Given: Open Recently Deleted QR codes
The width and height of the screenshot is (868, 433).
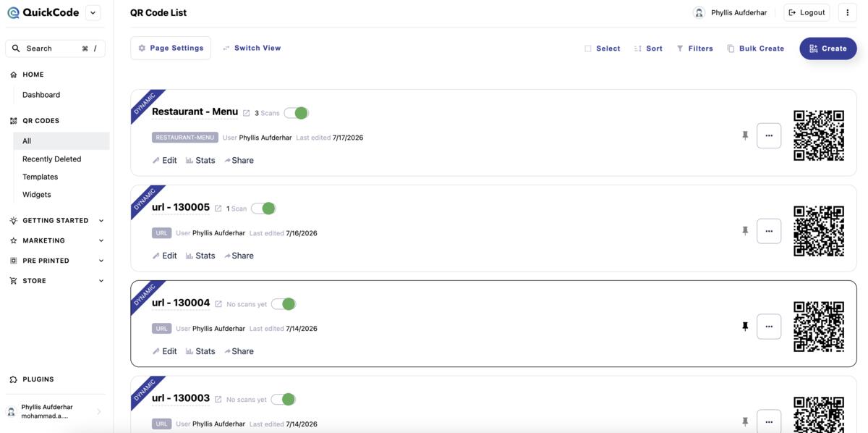Looking at the screenshot, I should [51, 159].
